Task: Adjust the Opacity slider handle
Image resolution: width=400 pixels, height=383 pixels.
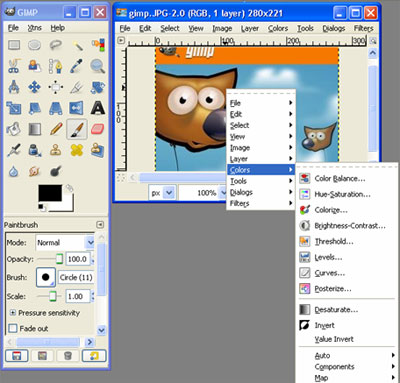Action: click(x=59, y=259)
